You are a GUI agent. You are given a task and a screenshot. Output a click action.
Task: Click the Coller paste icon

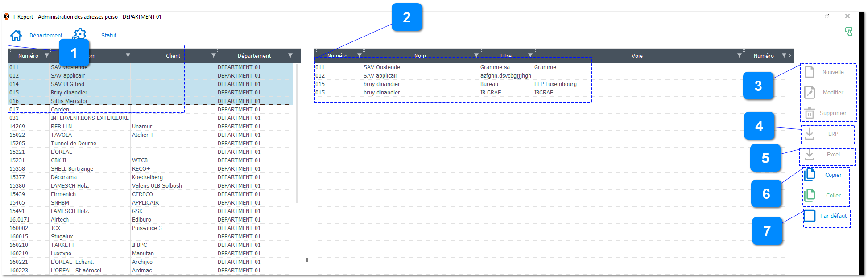810,195
